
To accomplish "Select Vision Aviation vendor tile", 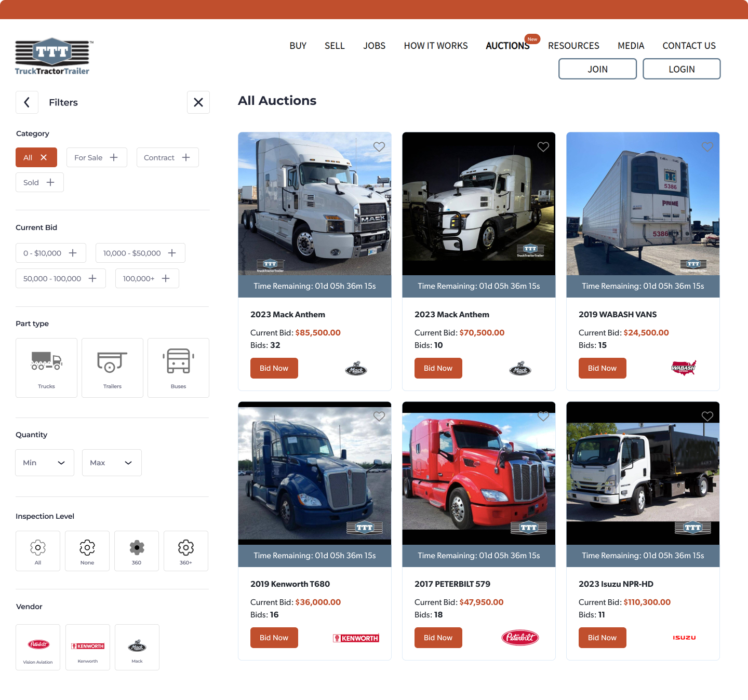I will (x=38, y=647).
